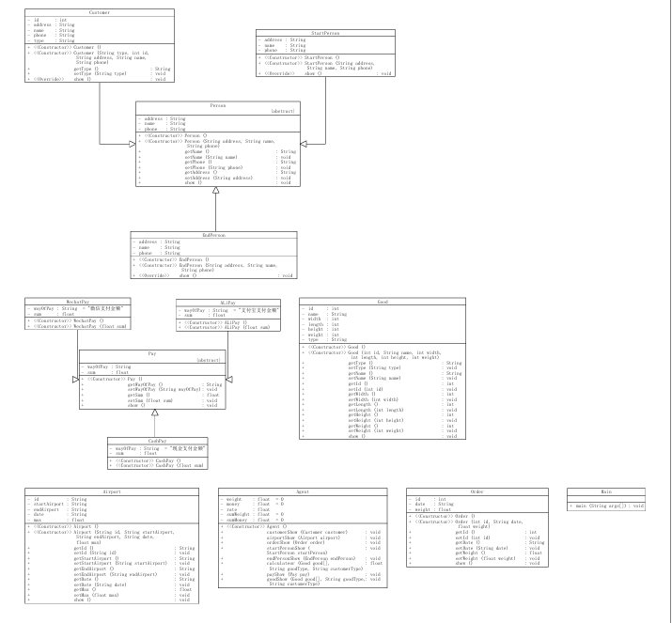Screen dimensions: 672x623
Task: Click the WechatPay class header
Action: pyautogui.click(x=78, y=302)
